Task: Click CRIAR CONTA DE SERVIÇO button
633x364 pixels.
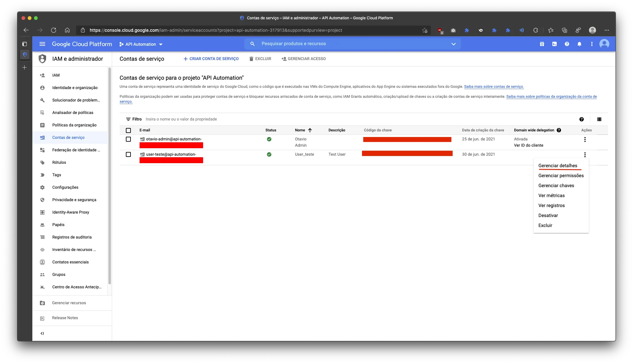Action: (x=211, y=59)
